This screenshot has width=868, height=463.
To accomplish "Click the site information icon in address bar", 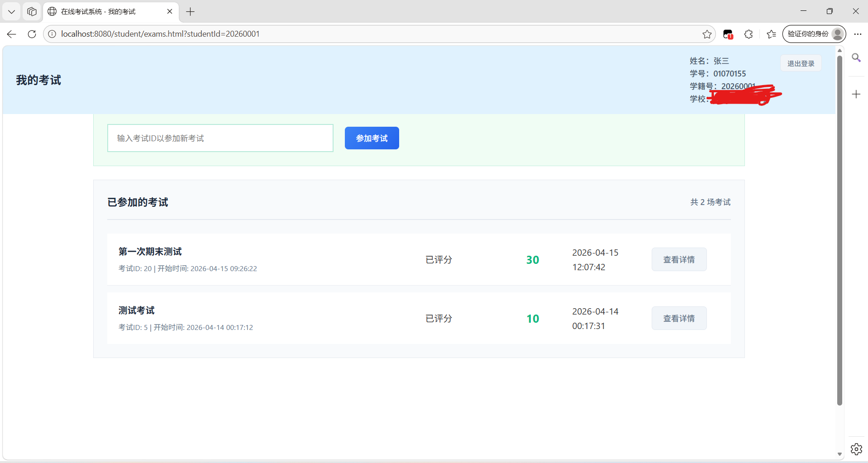I will click(52, 34).
